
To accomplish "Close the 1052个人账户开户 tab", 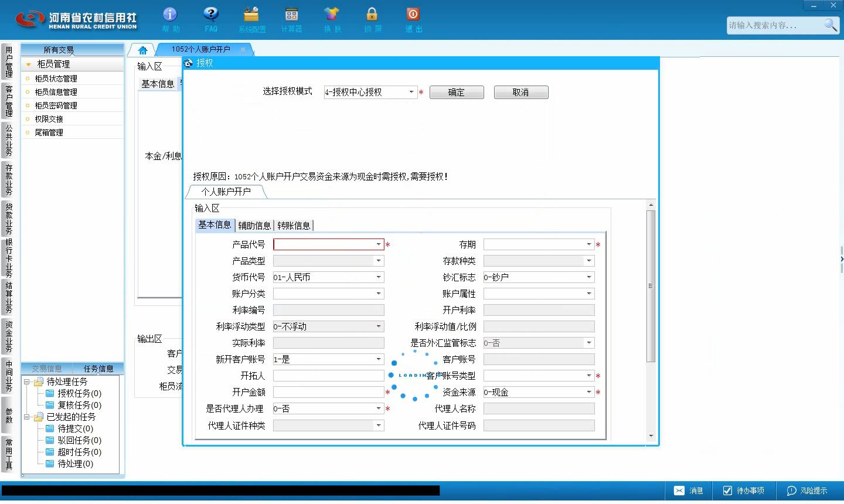I will pos(243,49).
